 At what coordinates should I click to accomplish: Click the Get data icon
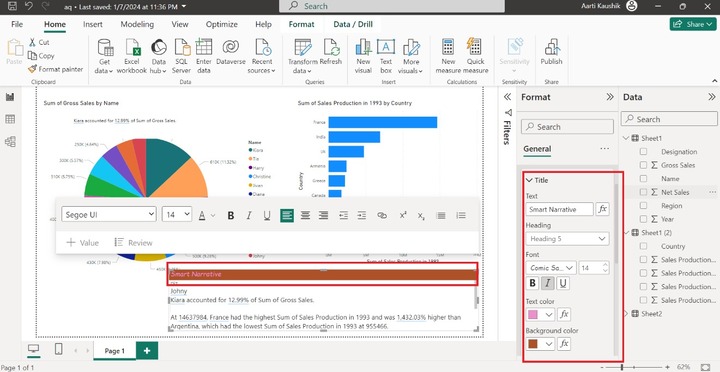pos(105,48)
